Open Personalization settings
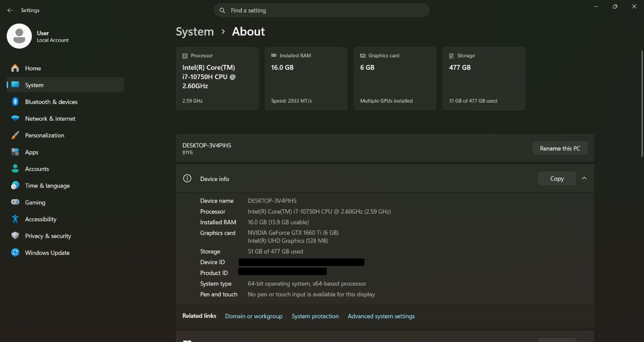This screenshot has height=342, width=644. tap(65, 135)
